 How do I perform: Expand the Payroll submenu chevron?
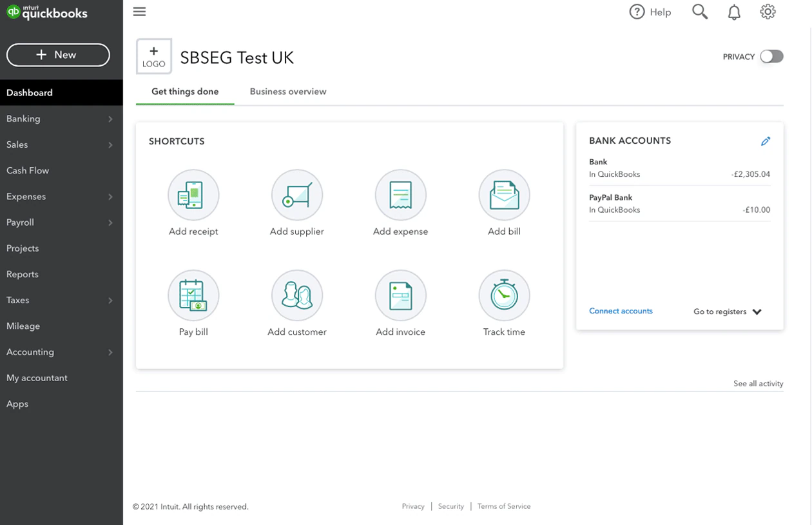110,223
